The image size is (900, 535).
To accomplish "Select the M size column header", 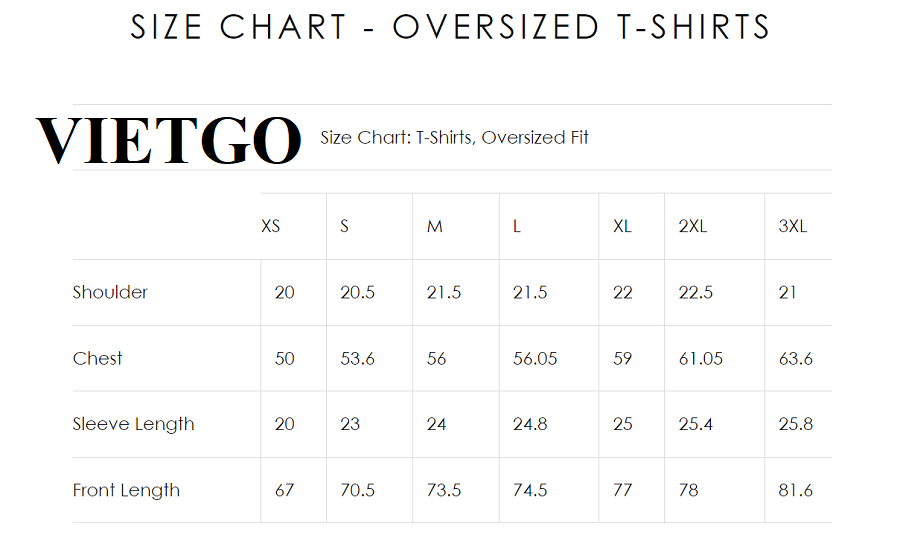I will (435, 226).
